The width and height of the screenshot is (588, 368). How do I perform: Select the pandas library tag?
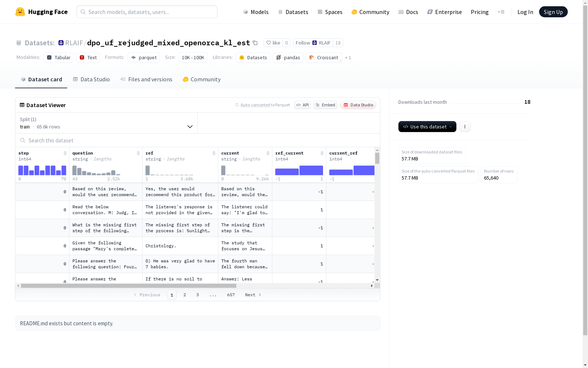pos(288,57)
